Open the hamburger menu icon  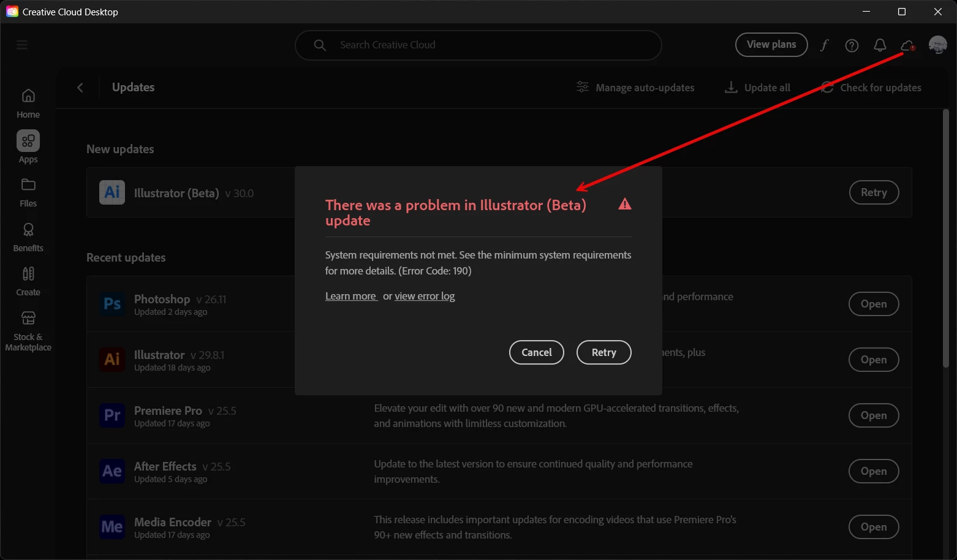[x=22, y=45]
